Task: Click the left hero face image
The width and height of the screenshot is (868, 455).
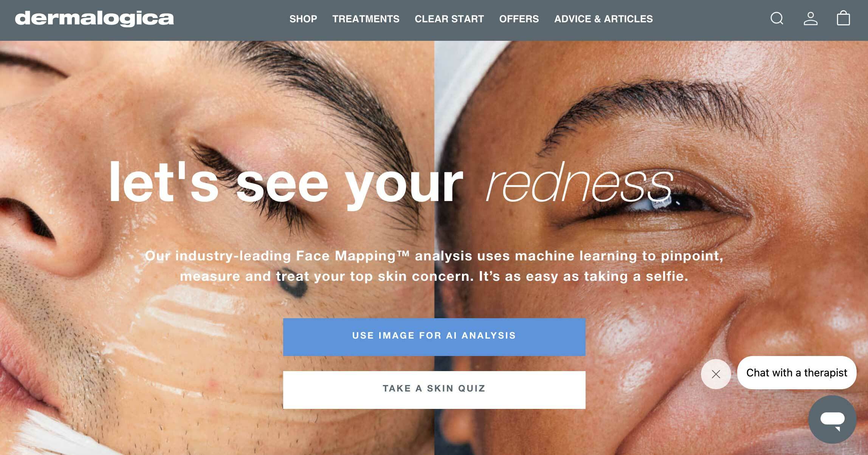Action: (217, 248)
